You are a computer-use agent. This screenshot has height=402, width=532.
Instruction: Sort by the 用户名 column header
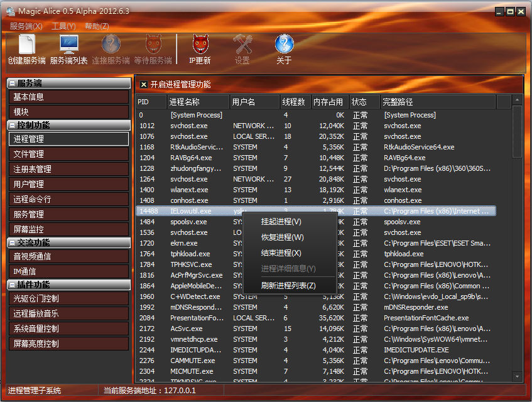coord(255,102)
